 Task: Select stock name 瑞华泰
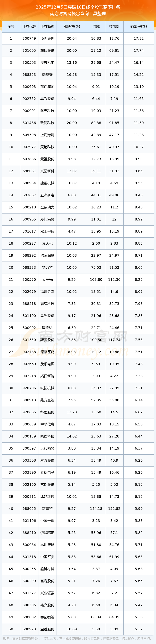pos(47,75)
